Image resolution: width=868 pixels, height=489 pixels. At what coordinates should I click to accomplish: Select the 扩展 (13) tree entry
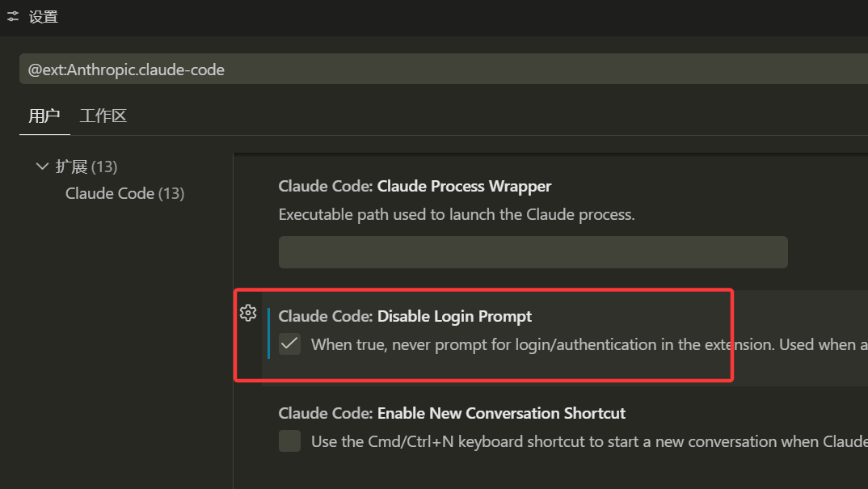click(86, 167)
